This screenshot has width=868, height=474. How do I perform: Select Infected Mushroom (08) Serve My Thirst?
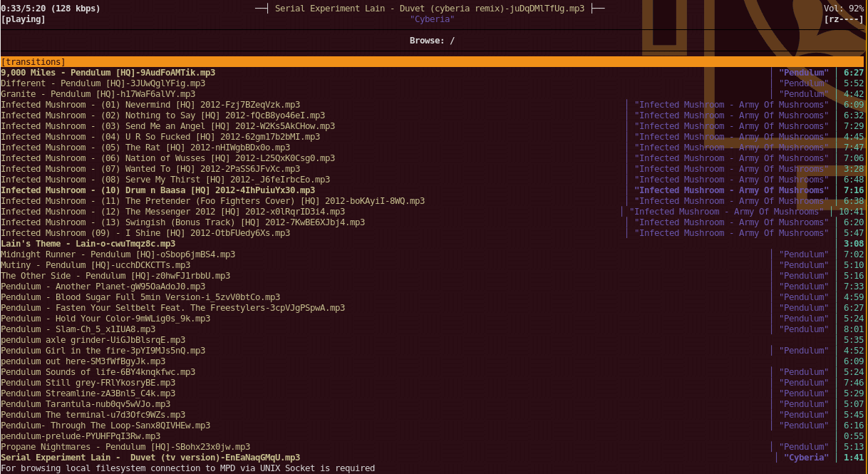coord(433,180)
